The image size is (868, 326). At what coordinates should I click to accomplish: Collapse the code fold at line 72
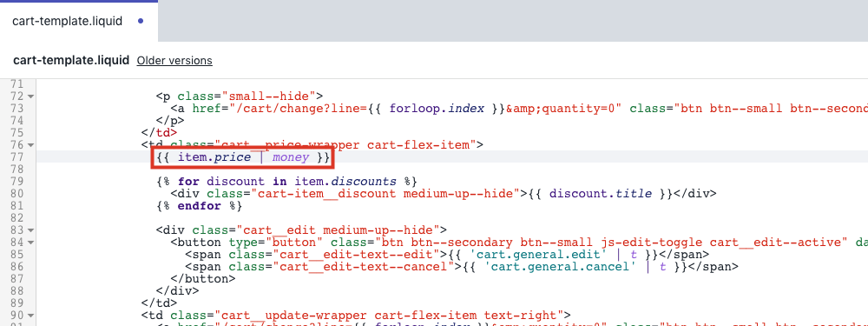coord(30,96)
